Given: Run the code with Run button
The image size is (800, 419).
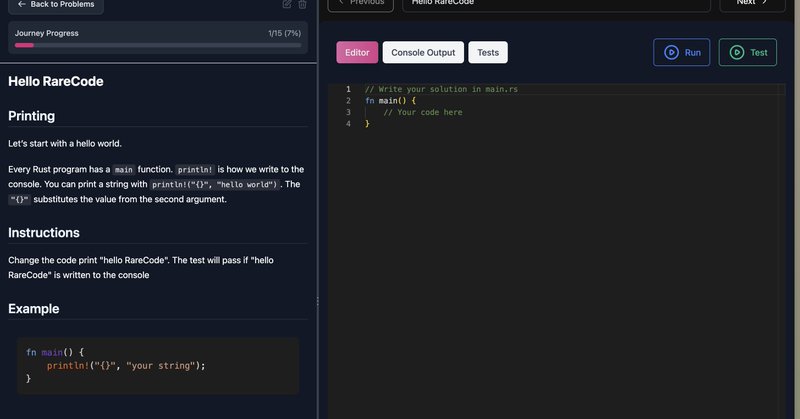Looking at the screenshot, I should [x=682, y=52].
